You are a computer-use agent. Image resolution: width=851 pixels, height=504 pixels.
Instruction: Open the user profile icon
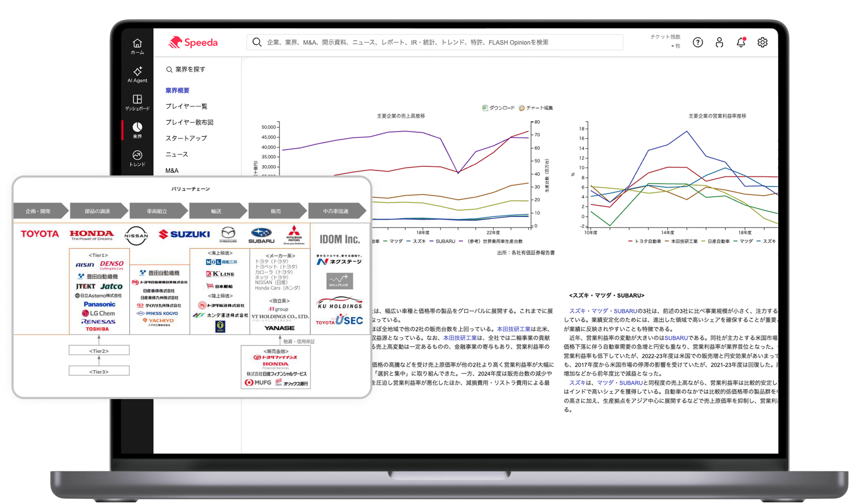tap(719, 42)
